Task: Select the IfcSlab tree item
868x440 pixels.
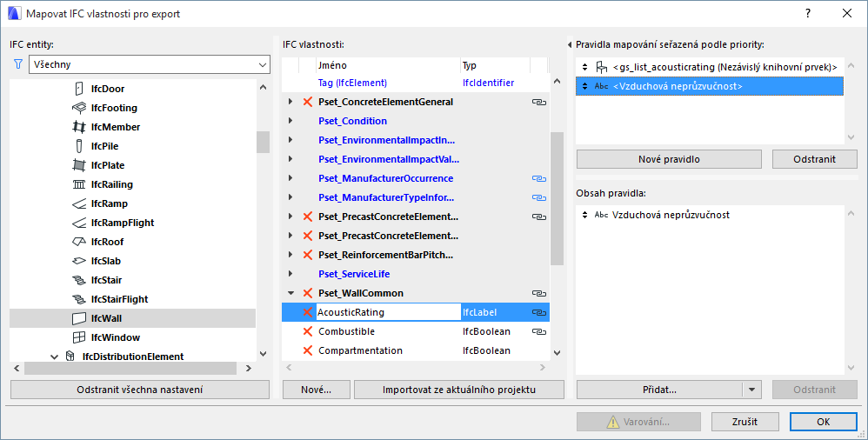Action: pos(105,261)
